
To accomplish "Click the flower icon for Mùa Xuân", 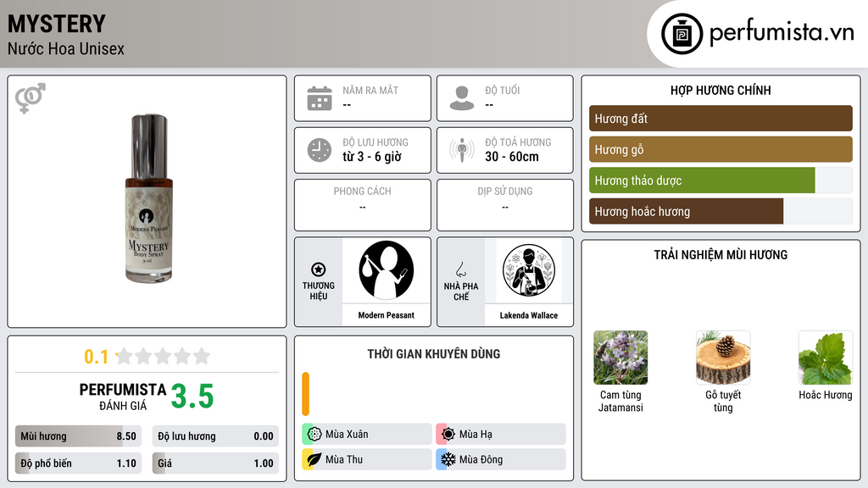I will [314, 435].
